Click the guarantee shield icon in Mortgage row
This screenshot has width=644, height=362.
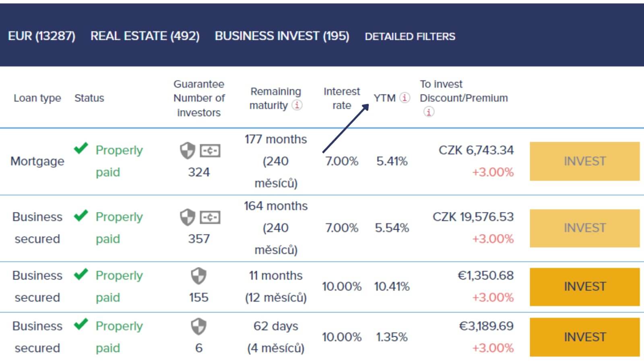pos(187,151)
